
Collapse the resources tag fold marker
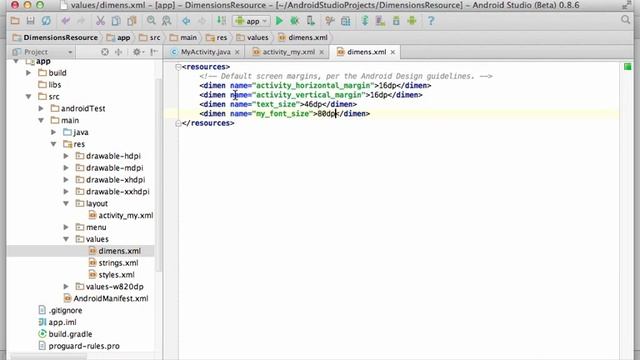pyautogui.click(x=178, y=67)
